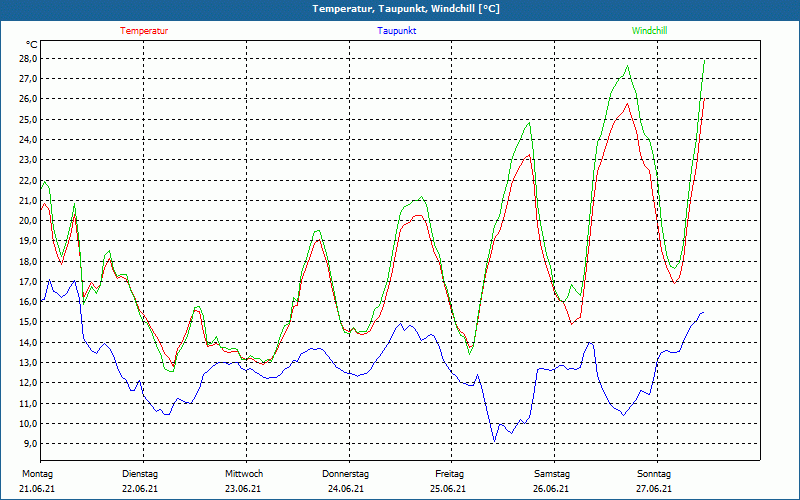Click the red Temperatur legend label
Image resolution: width=800 pixels, height=500 pixels.
(144, 31)
